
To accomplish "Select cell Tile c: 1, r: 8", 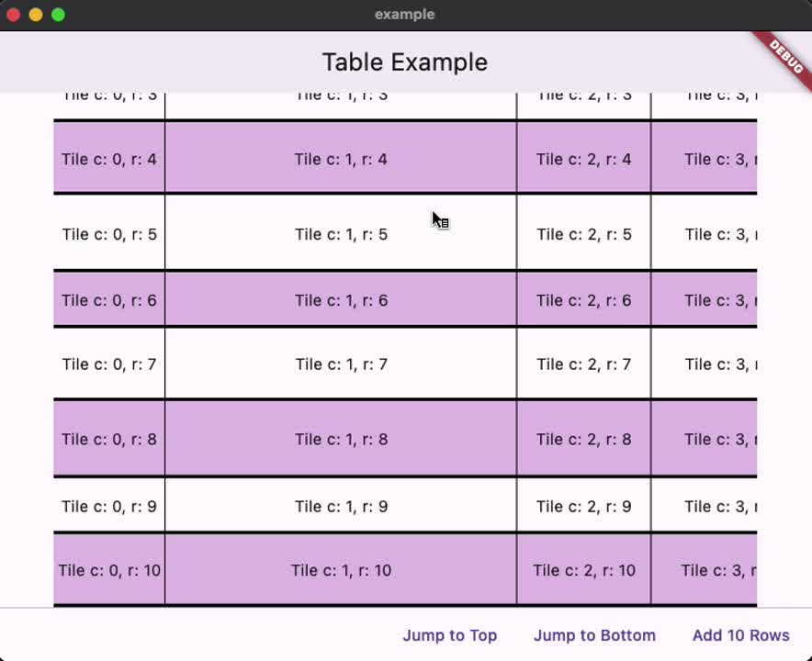I will point(341,439).
